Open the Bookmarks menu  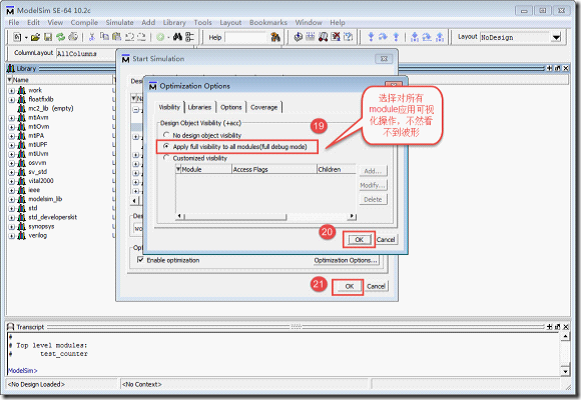click(x=268, y=23)
